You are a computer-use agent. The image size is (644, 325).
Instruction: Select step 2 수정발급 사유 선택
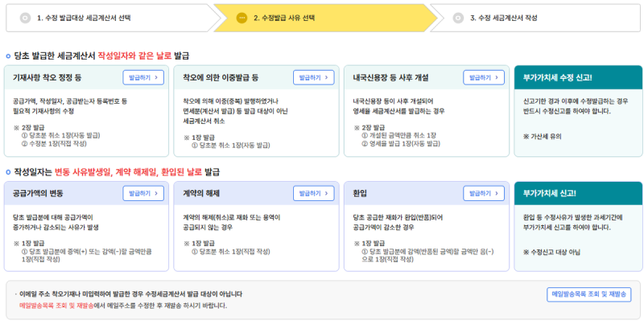click(325, 18)
